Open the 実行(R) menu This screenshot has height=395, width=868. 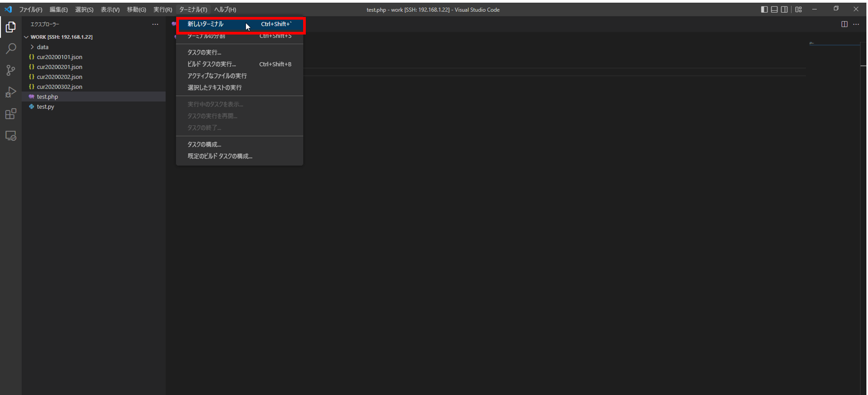[162, 10]
